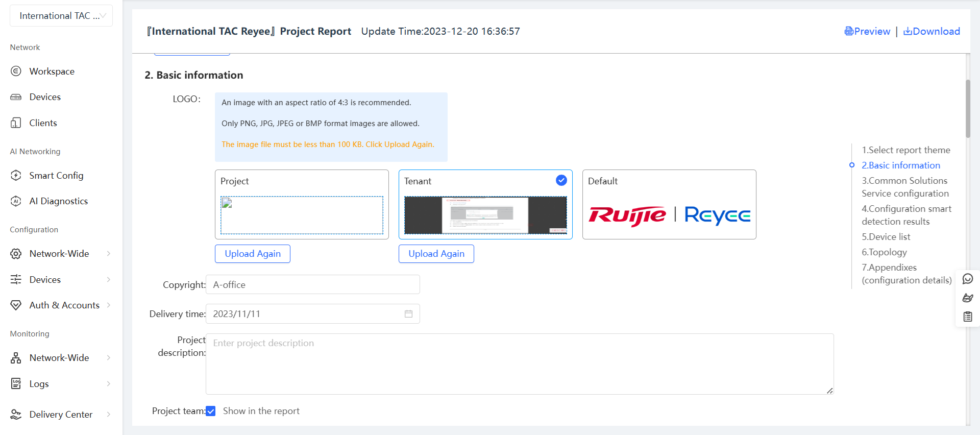This screenshot has width=980, height=435.
Task: Open the Workspace icon in sidebar
Action: [x=16, y=71]
